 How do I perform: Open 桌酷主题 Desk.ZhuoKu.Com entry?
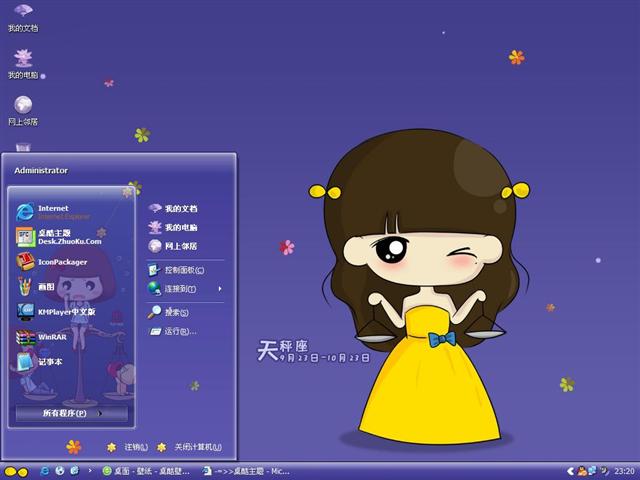(58, 237)
